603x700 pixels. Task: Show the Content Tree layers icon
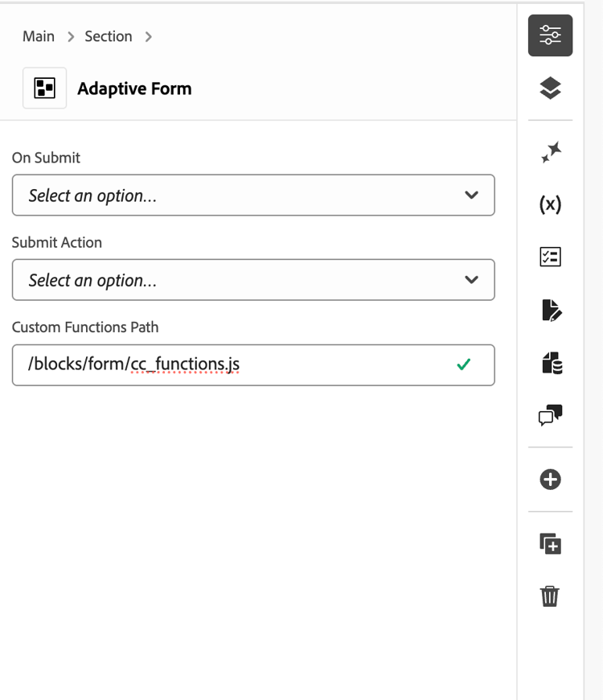(x=550, y=88)
